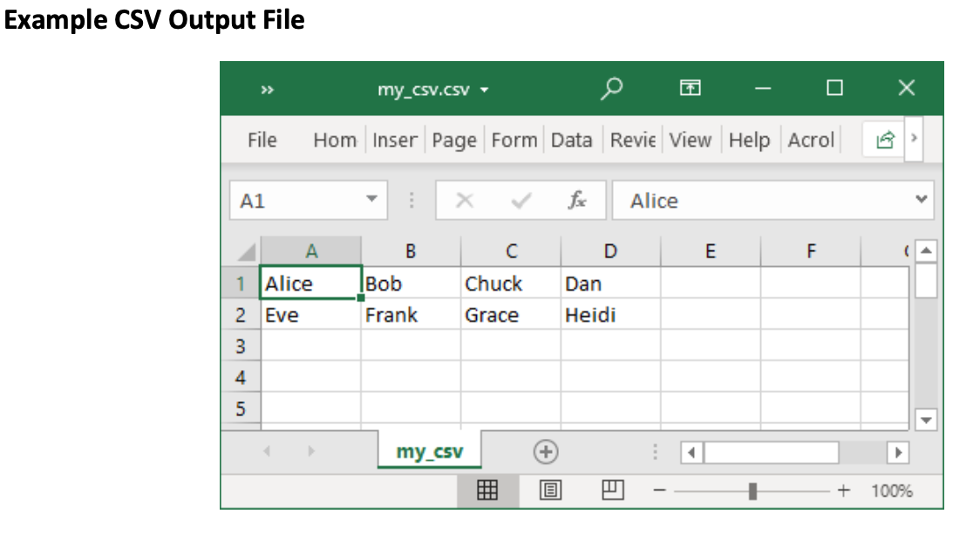980x555 pixels.
Task: Select row 2 header
Action: tap(241, 315)
